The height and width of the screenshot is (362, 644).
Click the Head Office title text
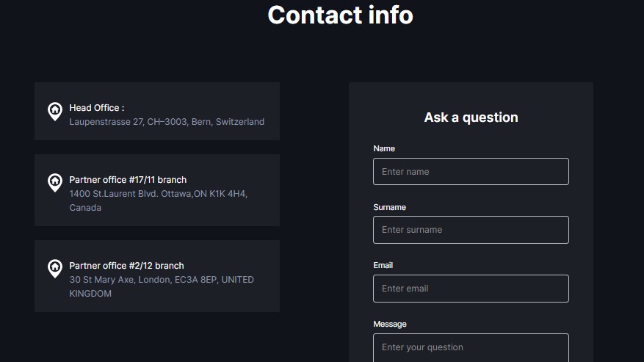[96, 108]
